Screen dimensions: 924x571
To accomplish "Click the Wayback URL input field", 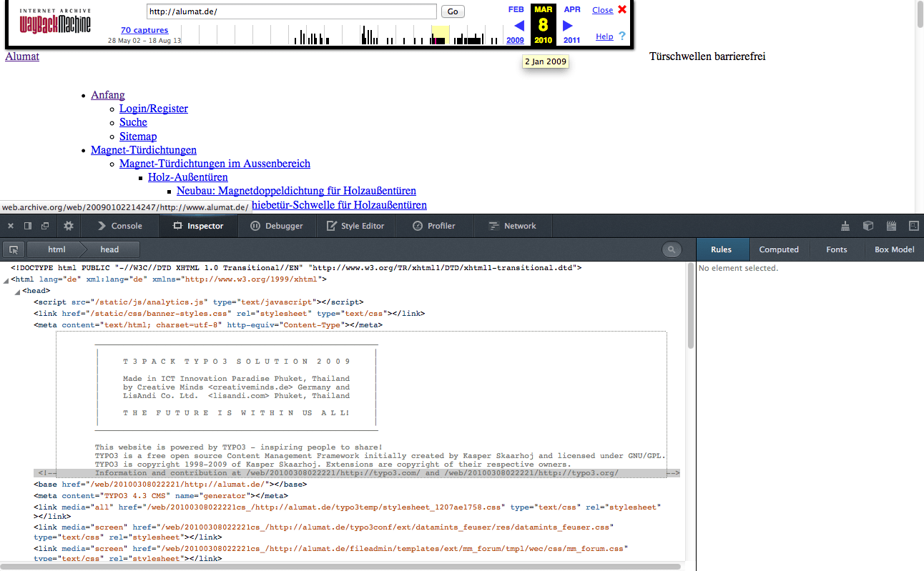I will (291, 11).
